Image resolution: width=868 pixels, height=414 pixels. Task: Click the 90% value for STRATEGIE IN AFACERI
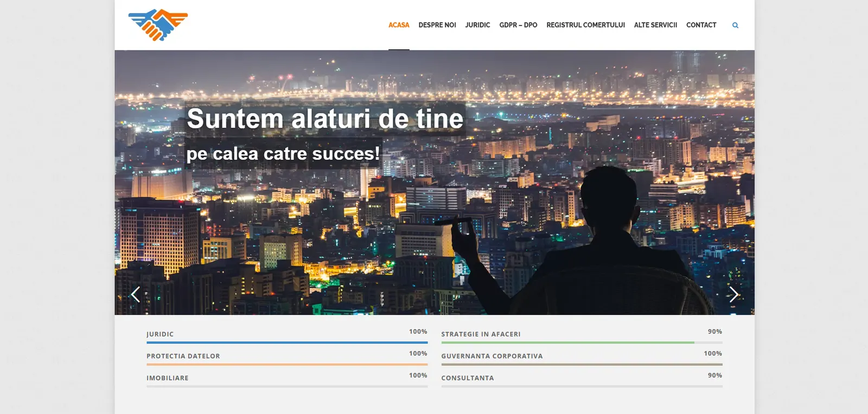click(715, 332)
